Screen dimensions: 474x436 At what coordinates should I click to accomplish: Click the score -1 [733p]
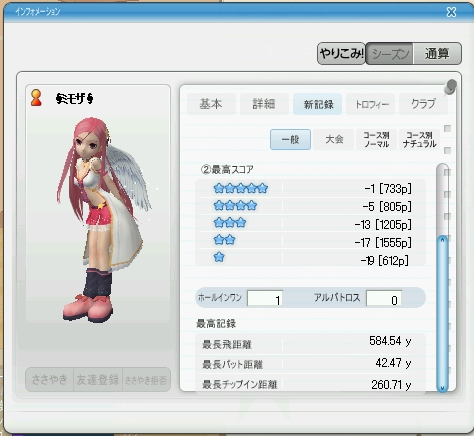click(388, 189)
